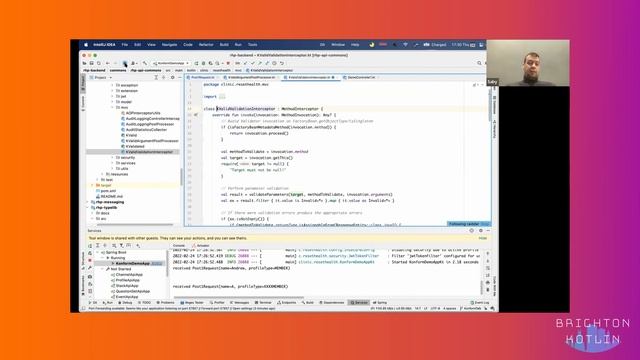Viewport: 640px width, 360px height.
Task: Open the Build menu
Action: coord(224,44)
